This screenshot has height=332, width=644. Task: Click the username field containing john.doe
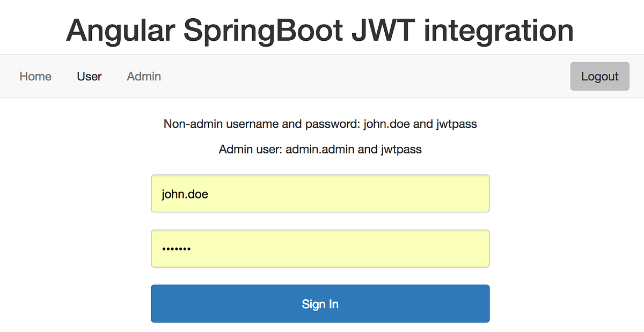click(x=320, y=194)
